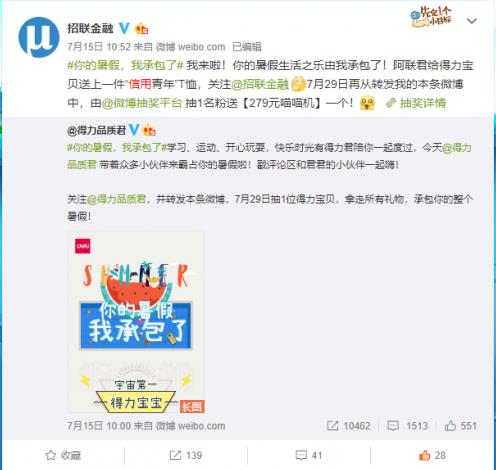Screen dimensions: 496x470
Task: View the original post's 10462 reposts
Action: click(349, 426)
